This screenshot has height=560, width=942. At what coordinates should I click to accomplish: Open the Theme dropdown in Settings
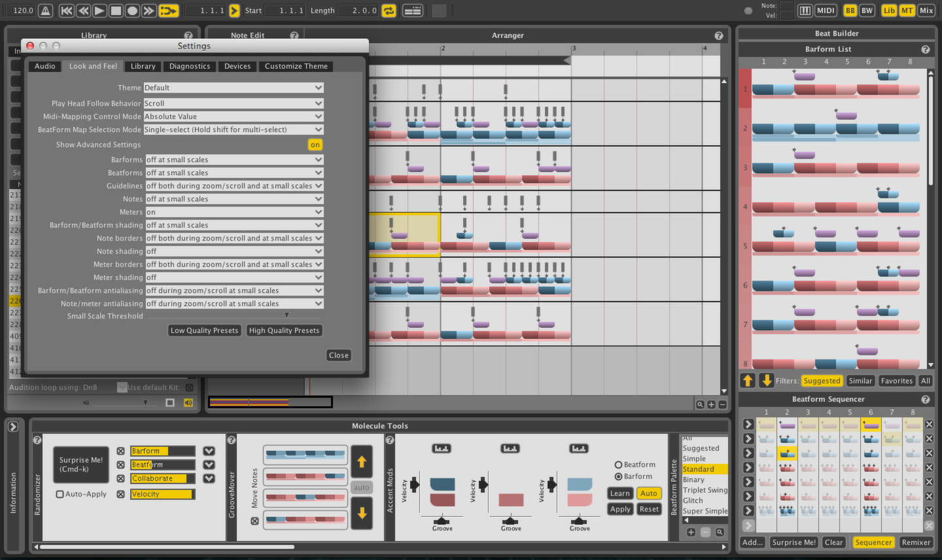click(x=234, y=88)
